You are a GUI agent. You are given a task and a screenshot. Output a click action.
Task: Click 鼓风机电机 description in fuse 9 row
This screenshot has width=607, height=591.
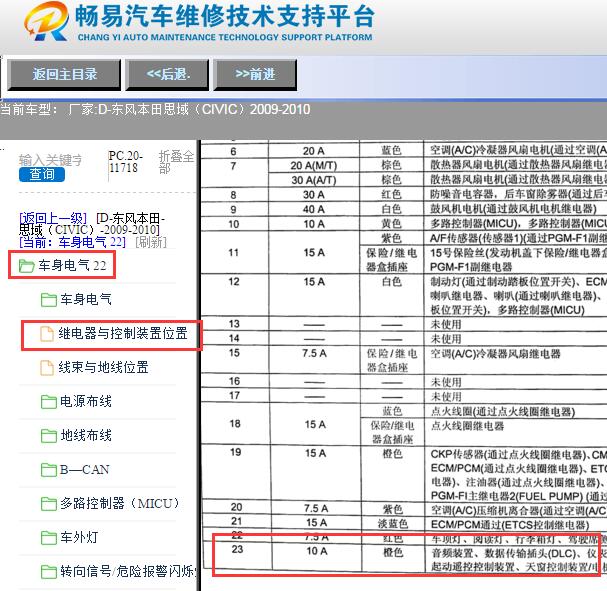pyautogui.click(x=513, y=209)
